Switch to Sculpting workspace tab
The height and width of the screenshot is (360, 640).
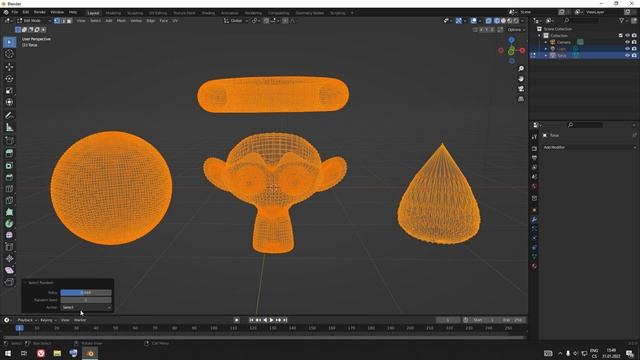(x=135, y=13)
